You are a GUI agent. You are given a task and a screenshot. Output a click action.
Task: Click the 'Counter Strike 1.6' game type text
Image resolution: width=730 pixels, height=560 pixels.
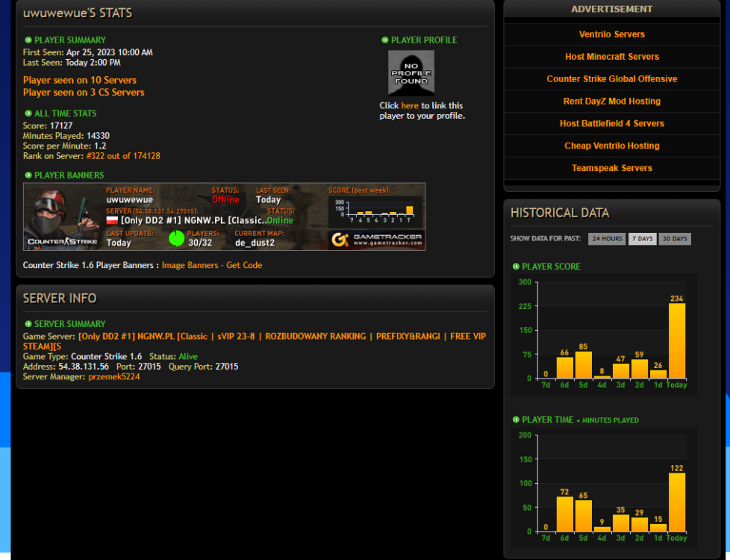(x=106, y=356)
